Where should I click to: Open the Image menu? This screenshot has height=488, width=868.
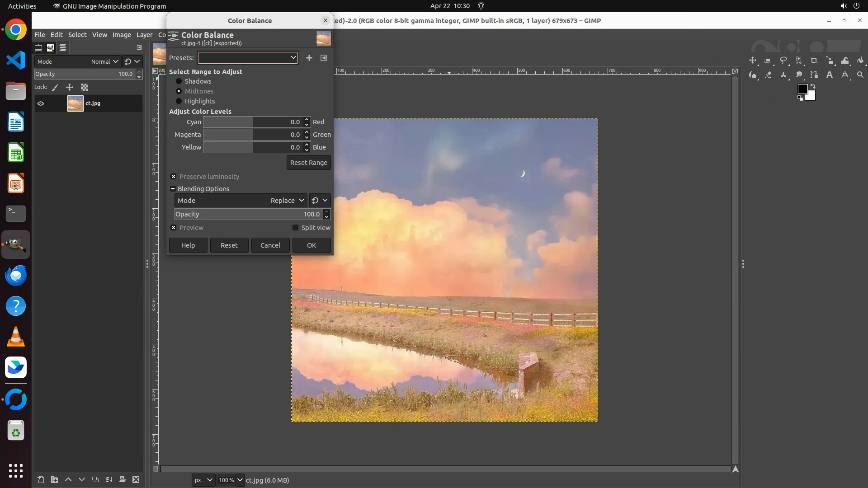pyautogui.click(x=121, y=35)
